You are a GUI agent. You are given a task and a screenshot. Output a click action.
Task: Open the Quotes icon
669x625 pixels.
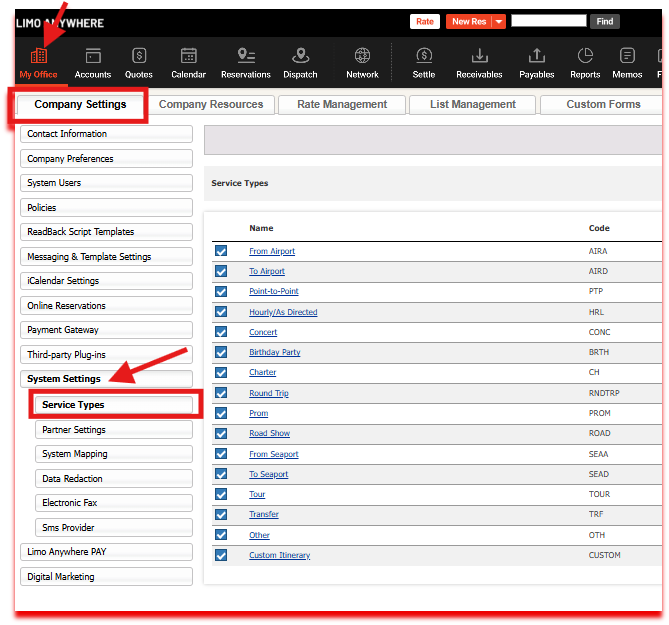point(139,56)
